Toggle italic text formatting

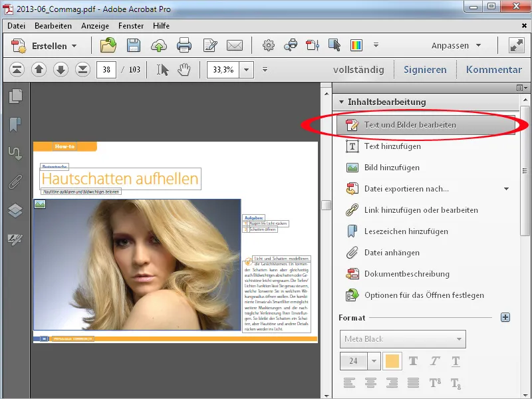[436, 360]
